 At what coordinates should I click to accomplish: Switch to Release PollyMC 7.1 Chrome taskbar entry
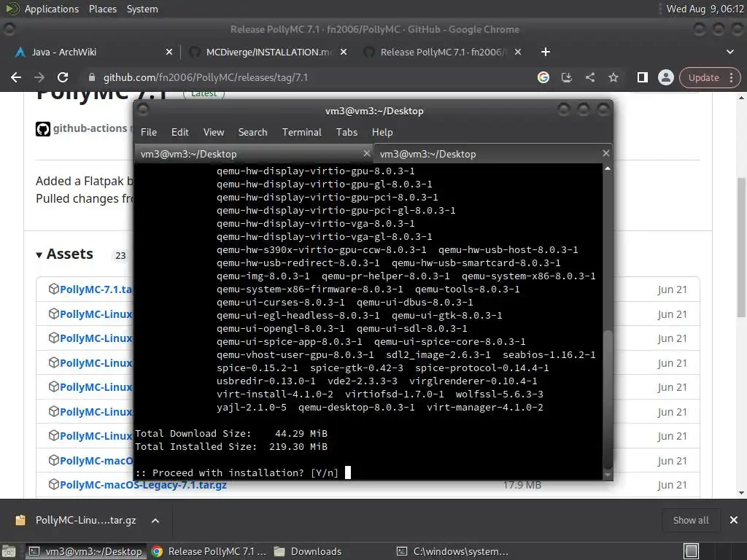209,551
